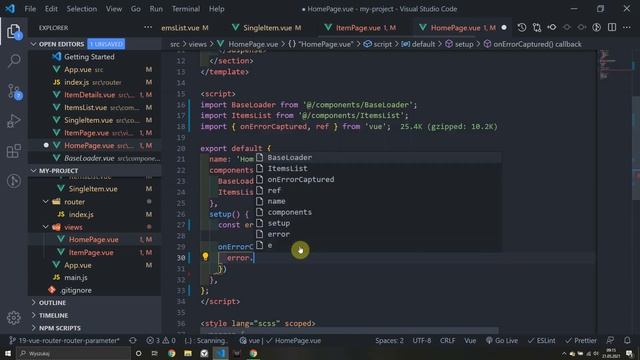Open the Search view in activity bar
The height and width of the screenshot is (360, 640).
pos(14,61)
